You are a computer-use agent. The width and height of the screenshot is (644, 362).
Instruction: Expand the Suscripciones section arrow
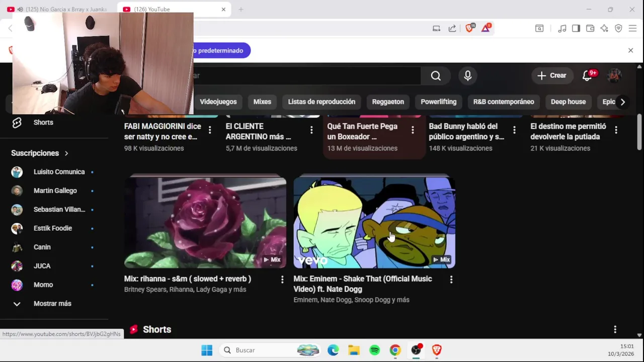(x=66, y=153)
